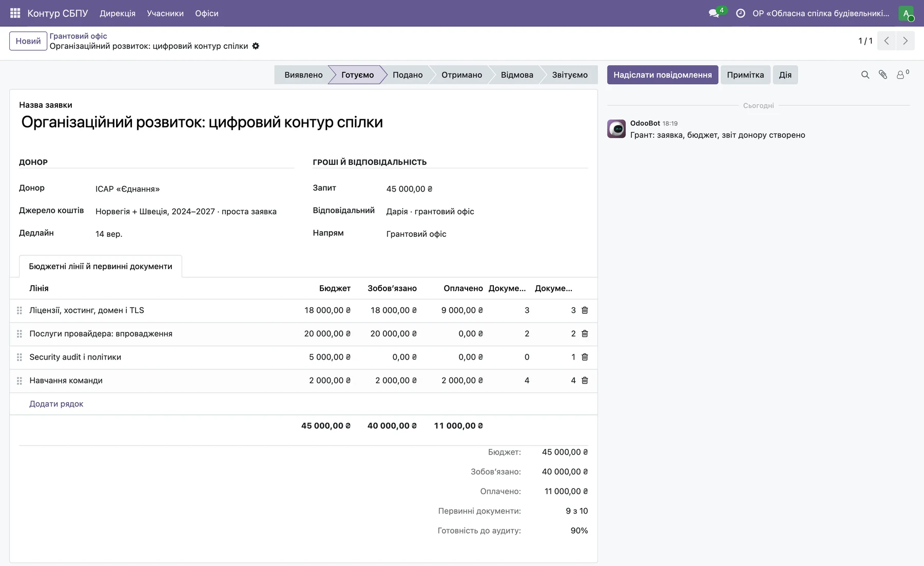Delete the Навчання команди row

pyautogui.click(x=585, y=381)
